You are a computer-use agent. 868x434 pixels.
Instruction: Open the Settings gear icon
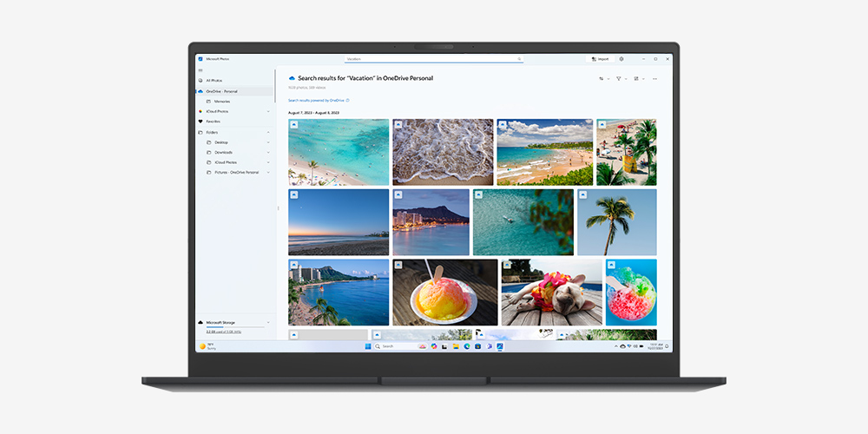[x=621, y=59]
